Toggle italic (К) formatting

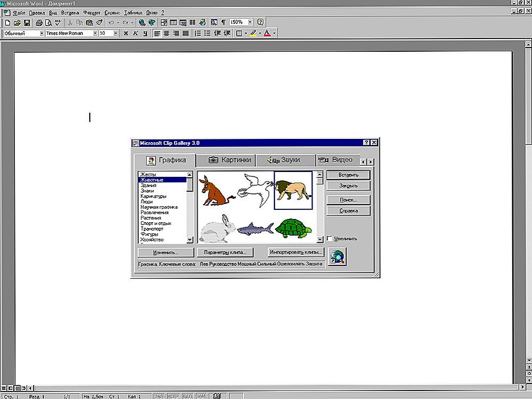pos(135,33)
